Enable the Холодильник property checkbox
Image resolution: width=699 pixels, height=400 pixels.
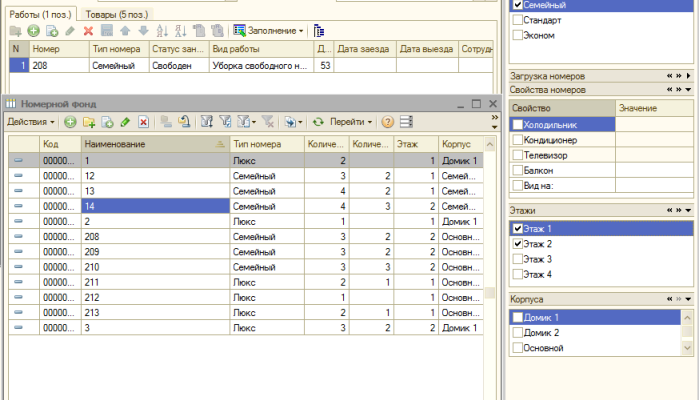point(517,125)
